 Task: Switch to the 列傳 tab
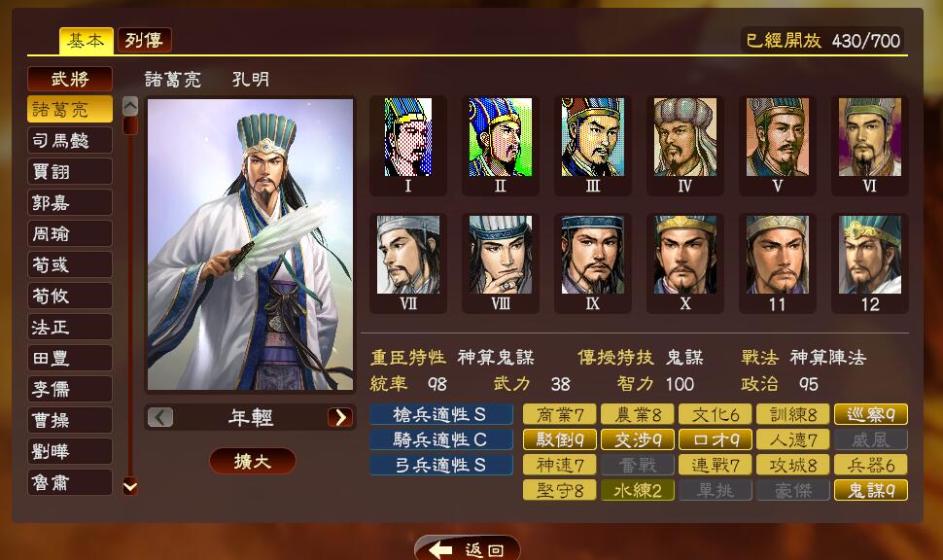(144, 40)
